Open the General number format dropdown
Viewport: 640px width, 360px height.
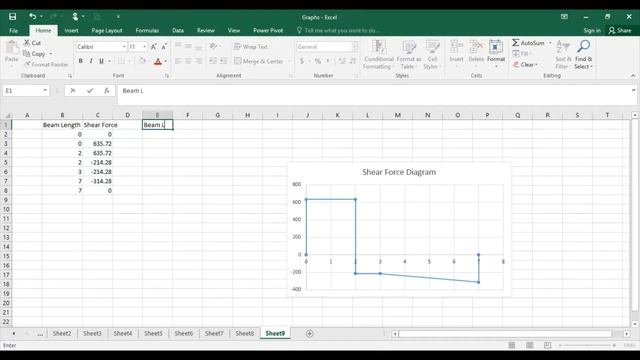point(355,47)
